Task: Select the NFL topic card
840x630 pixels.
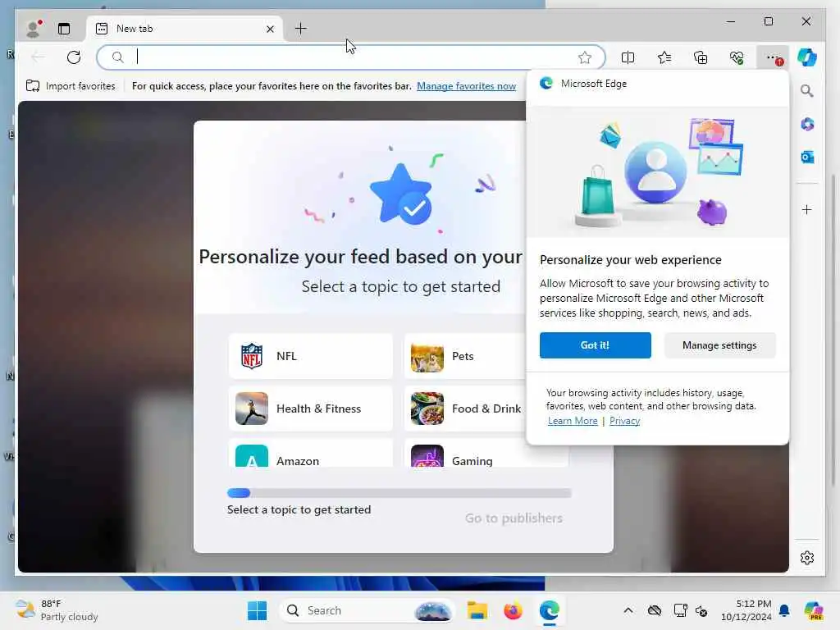Action: pos(311,356)
